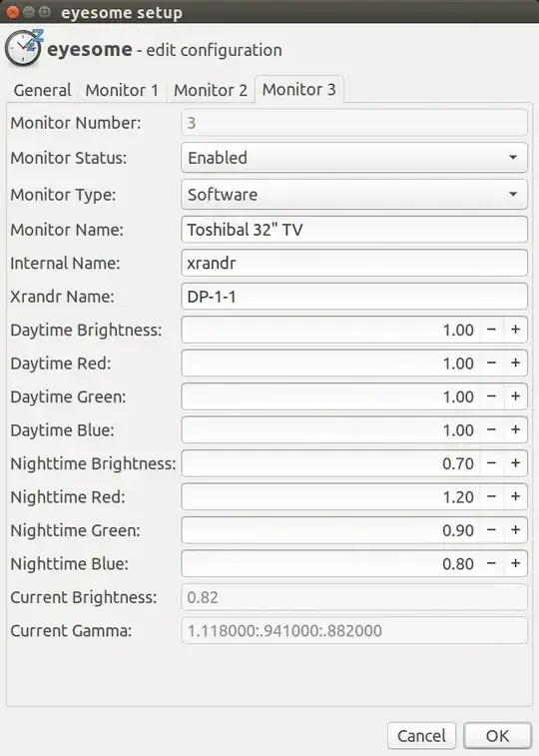Click the Current Gamma label
539x756 pixels.
click(x=71, y=630)
